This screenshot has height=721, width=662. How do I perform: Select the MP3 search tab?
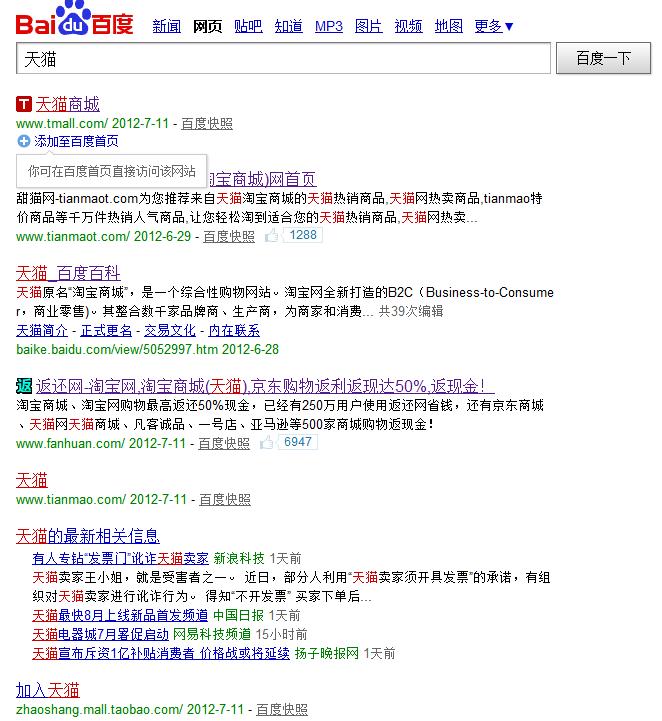328,27
